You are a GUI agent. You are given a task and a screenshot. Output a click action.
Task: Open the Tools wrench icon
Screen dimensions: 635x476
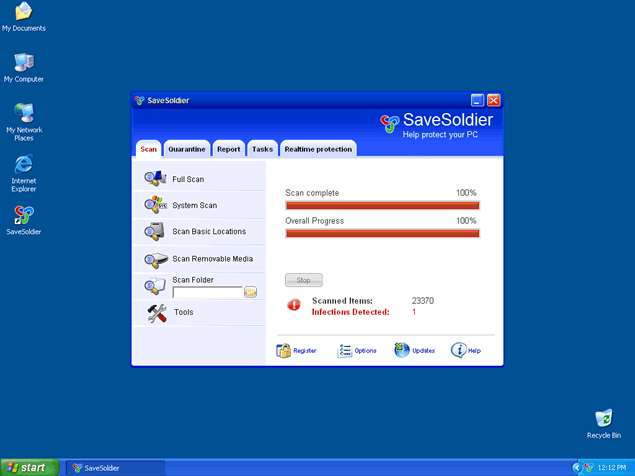coord(157,313)
